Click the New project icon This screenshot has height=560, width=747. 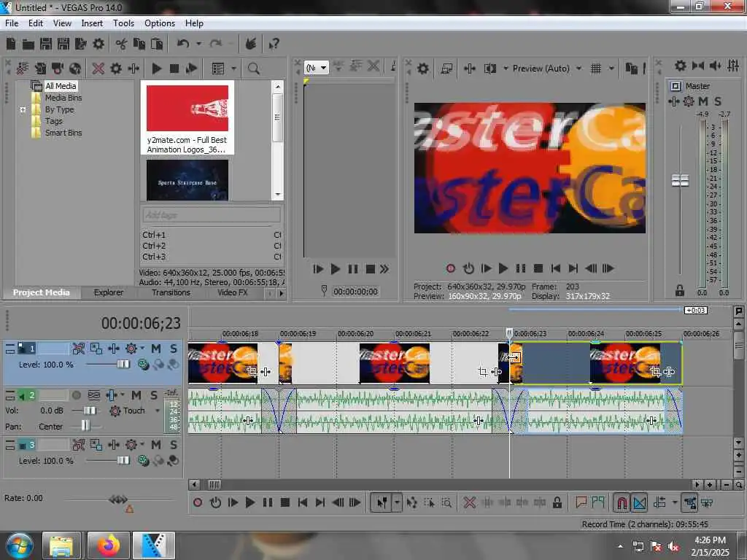[11, 44]
